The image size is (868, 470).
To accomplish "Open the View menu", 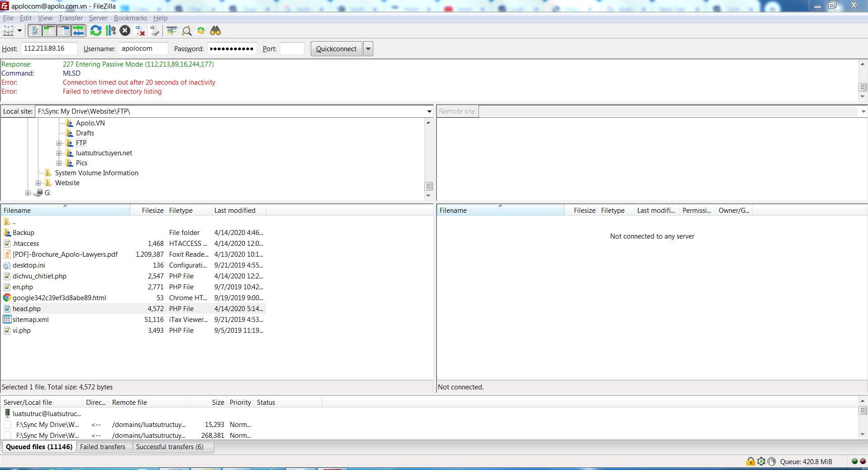I will click(45, 18).
